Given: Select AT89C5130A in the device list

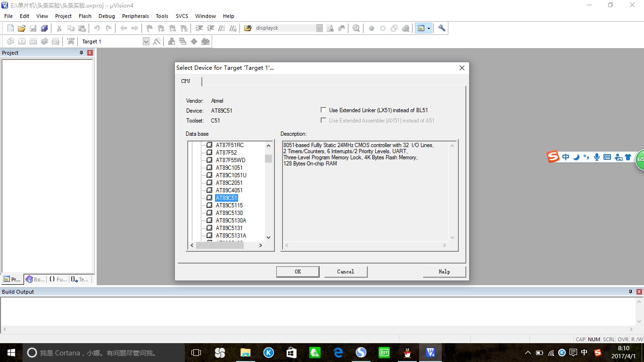Looking at the screenshot, I should tap(231, 221).
